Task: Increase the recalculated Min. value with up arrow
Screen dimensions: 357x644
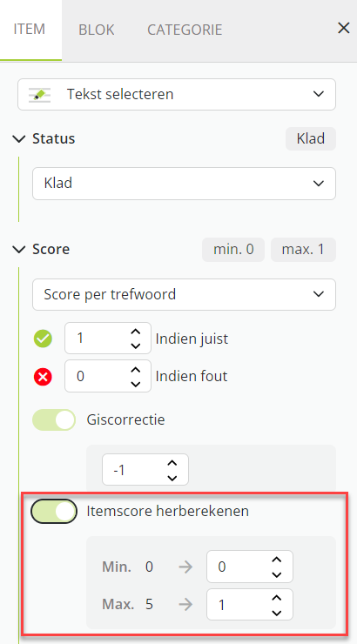Action: tap(277, 560)
